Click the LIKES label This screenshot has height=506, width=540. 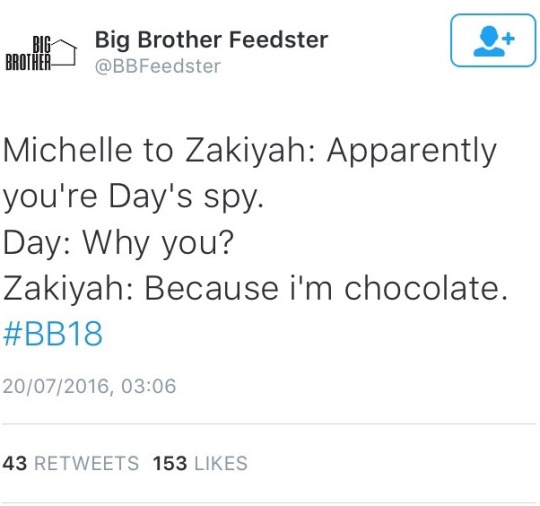coord(221,463)
